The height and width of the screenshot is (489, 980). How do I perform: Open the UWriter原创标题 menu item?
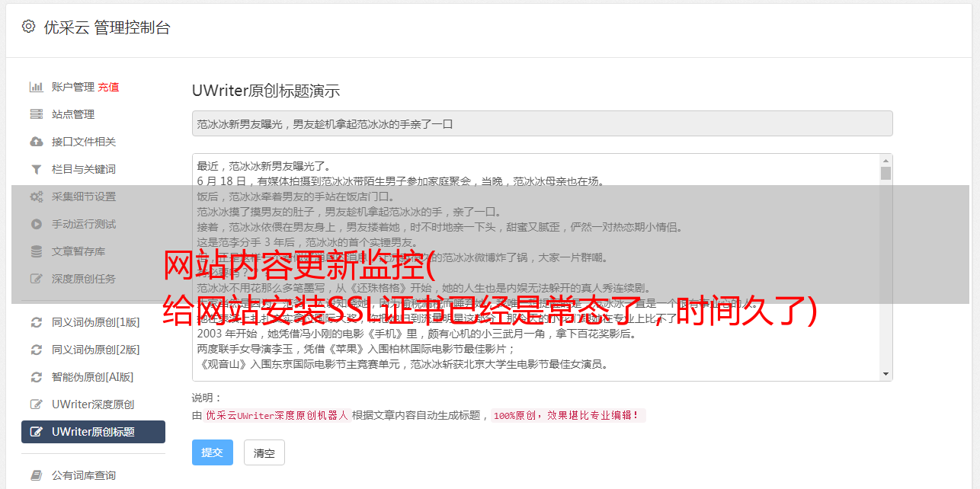[93, 432]
